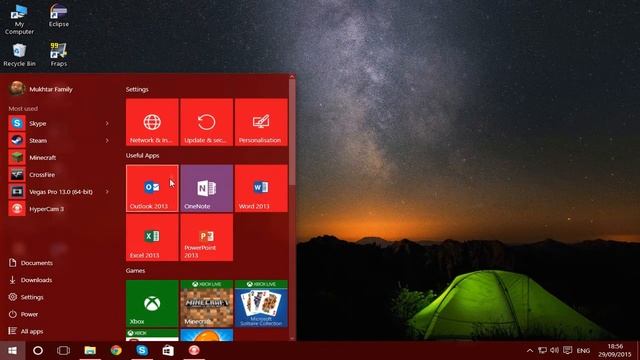The image size is (640, 360).
Task: Open File Explorer from the taskbar
Action: coord(90,351)
